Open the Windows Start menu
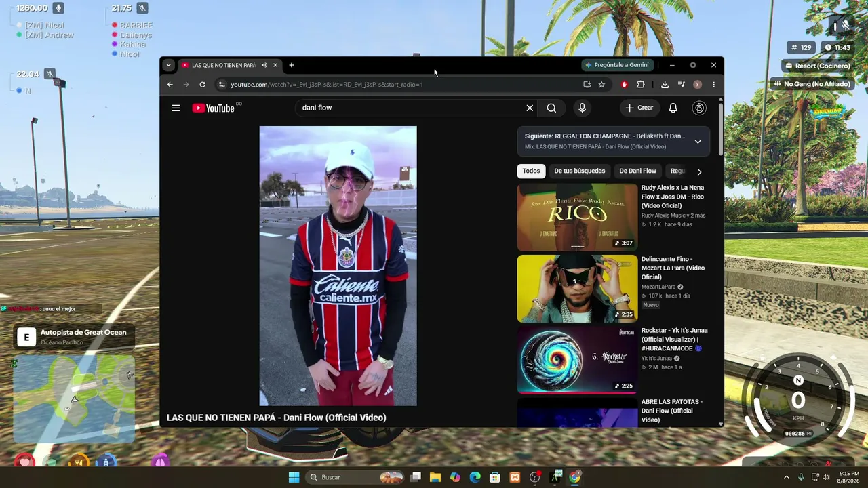 click(x=294, y=477)
